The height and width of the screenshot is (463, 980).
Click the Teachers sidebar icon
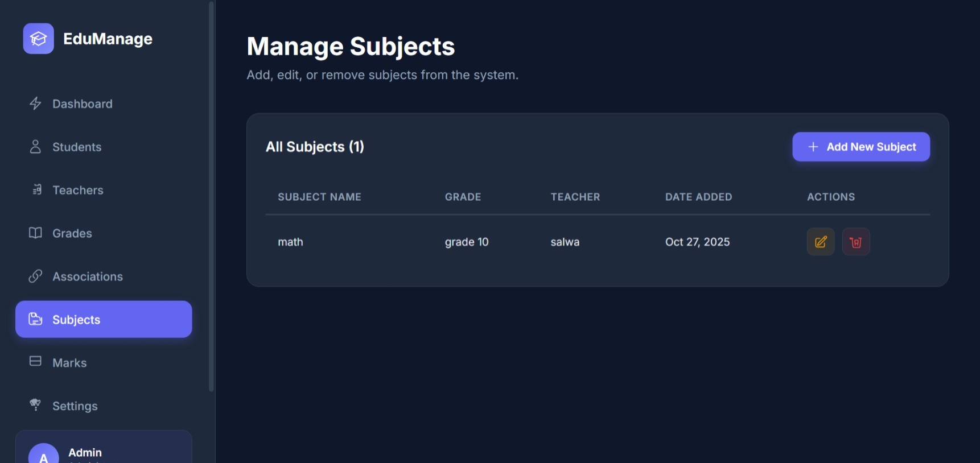coord(36,190)
